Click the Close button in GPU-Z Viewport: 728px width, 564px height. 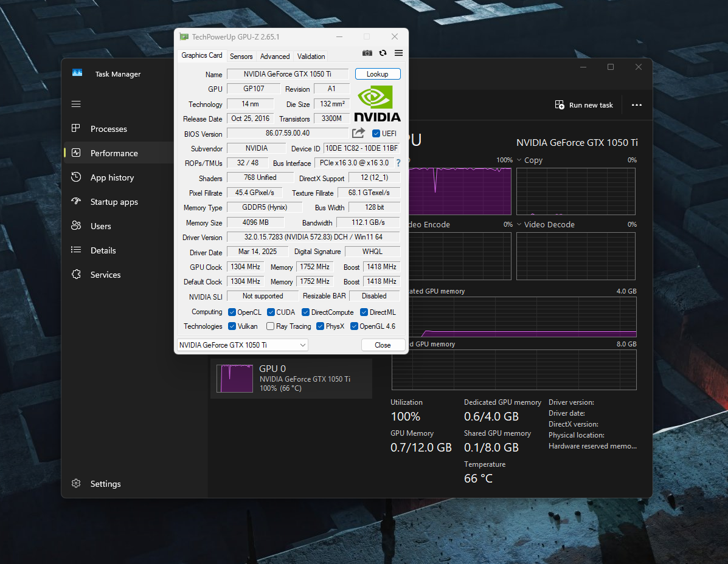383,345
